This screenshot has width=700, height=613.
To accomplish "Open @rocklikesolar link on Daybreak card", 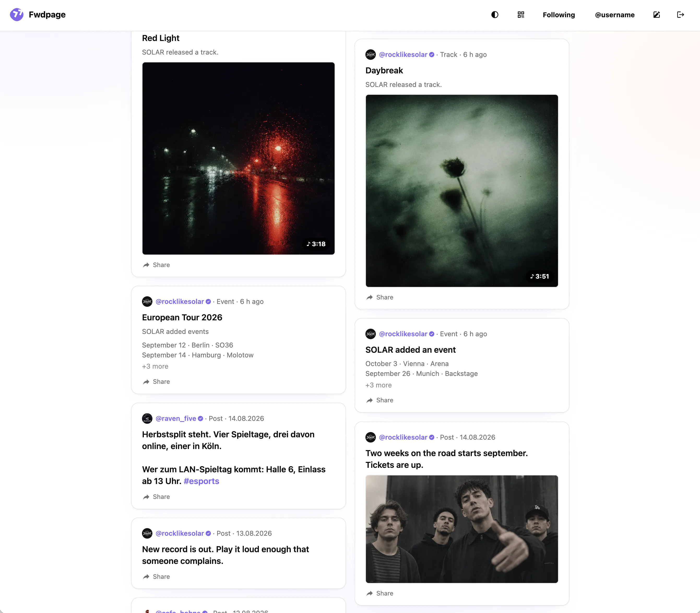I will (403, 54).
